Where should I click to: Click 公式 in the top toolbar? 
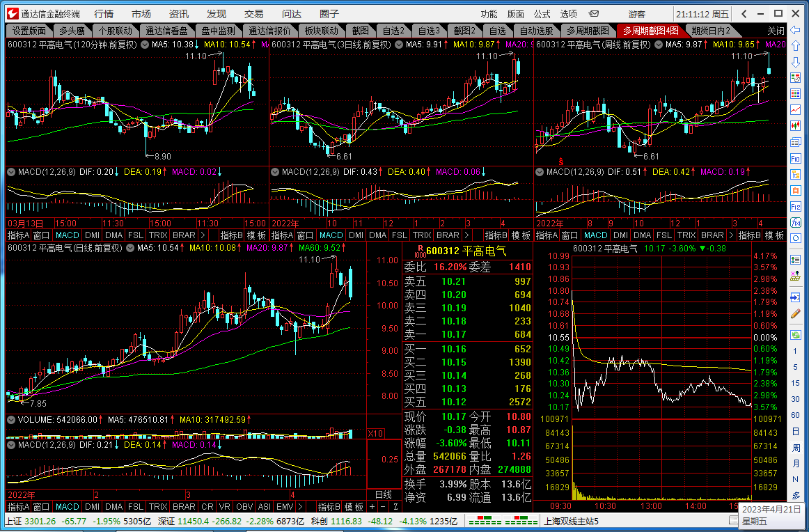tap(542, 14)
